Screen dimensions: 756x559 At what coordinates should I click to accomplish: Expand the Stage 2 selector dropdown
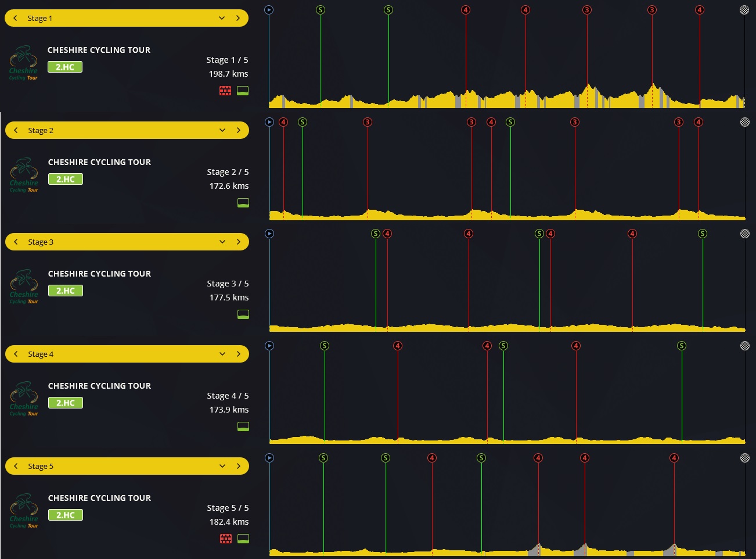[x=222, y=130]
